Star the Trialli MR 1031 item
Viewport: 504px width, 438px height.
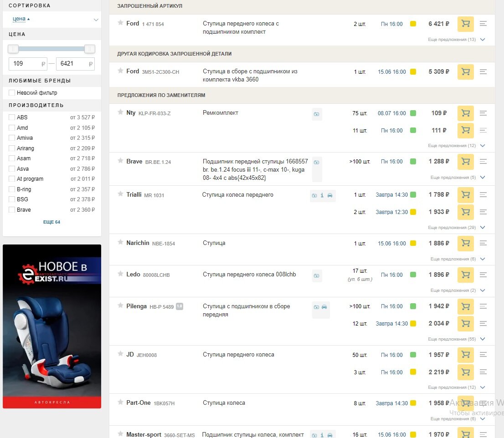pyautogui.click(x=120, y=194)
